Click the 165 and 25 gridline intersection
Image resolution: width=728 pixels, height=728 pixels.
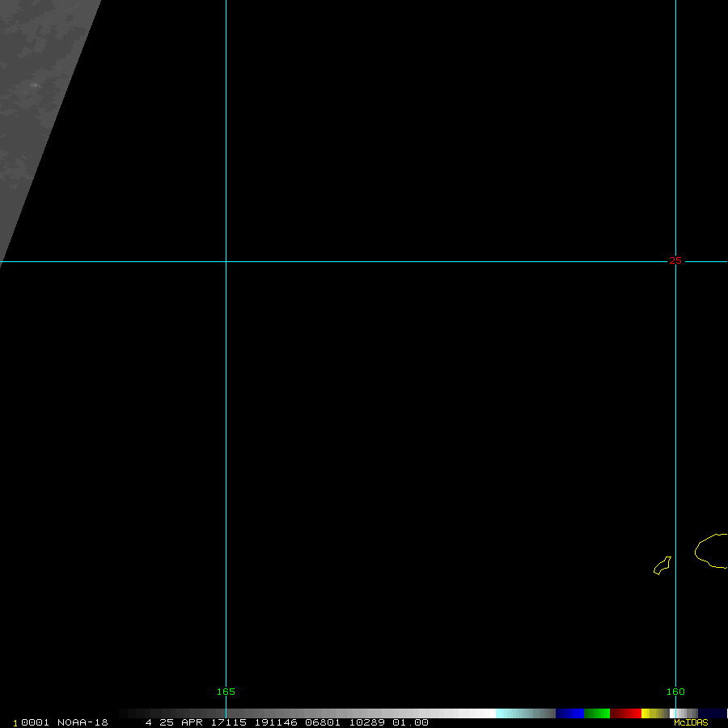(226, 261)
